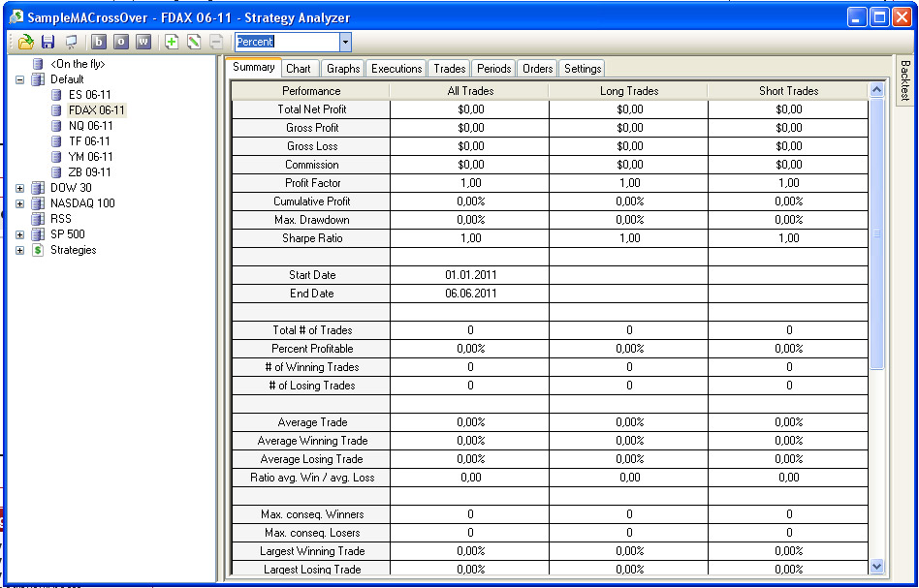Click green dollar icon beside Strategies
919x588 pixels.
click(38, 250)
